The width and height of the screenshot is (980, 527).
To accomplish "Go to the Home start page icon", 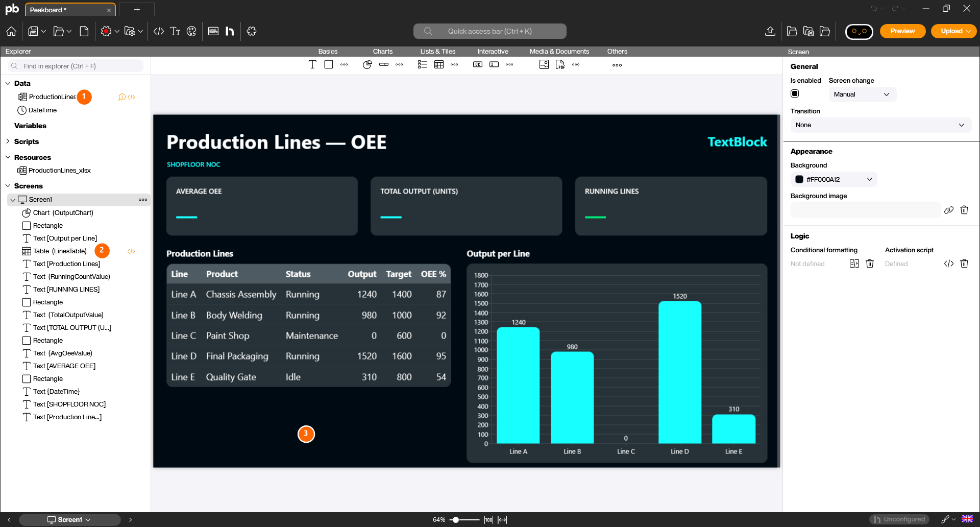I will [11, 31].
